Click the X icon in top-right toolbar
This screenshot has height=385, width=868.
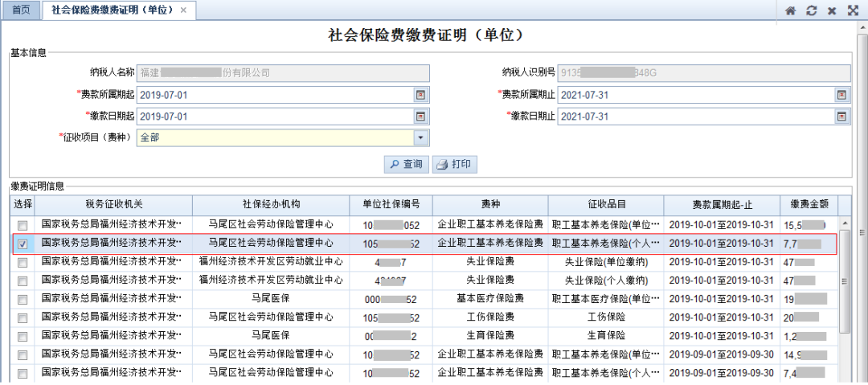point(832,10)
